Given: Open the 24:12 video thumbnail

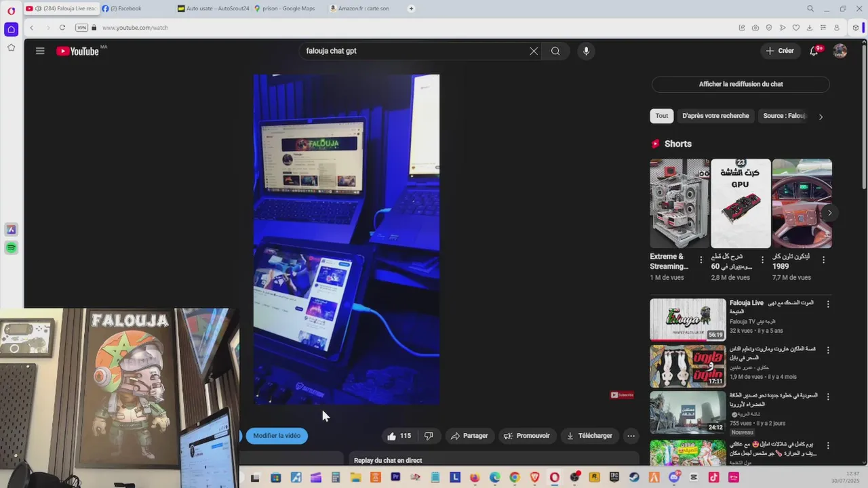Looking at the screenshot, I should [688, 412].
